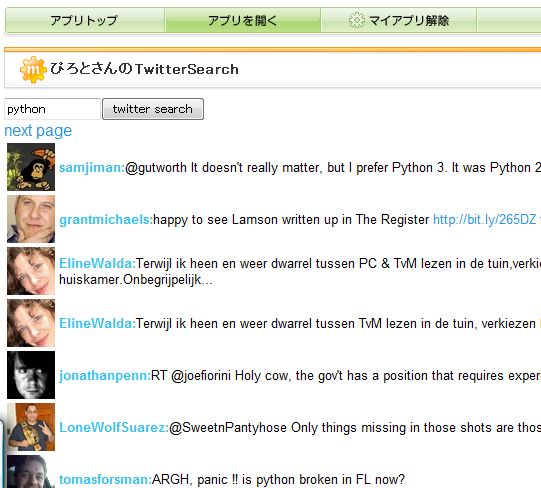This screenshot has height=488, width=541.
Task: Click the マイアプリ解除 tab
Action: coord(399,21)
